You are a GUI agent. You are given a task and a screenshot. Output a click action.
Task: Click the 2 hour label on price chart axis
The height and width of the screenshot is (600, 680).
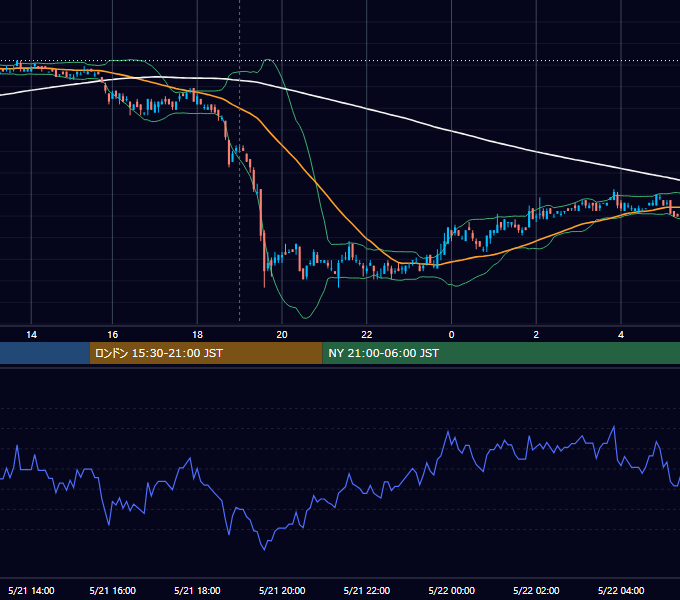pos(536,335)
